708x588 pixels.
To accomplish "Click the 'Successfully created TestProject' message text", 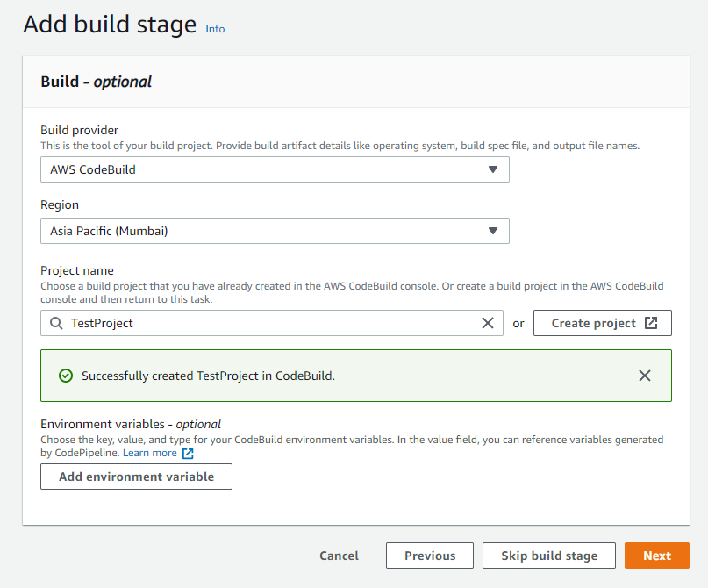I will click(x=208, y=376).
